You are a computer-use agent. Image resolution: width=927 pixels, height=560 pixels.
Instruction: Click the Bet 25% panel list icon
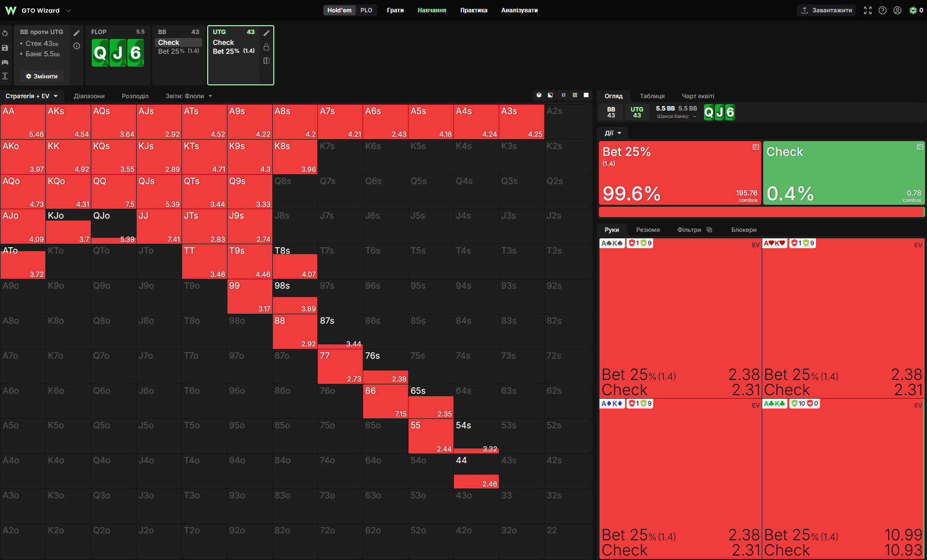(755, 147)
